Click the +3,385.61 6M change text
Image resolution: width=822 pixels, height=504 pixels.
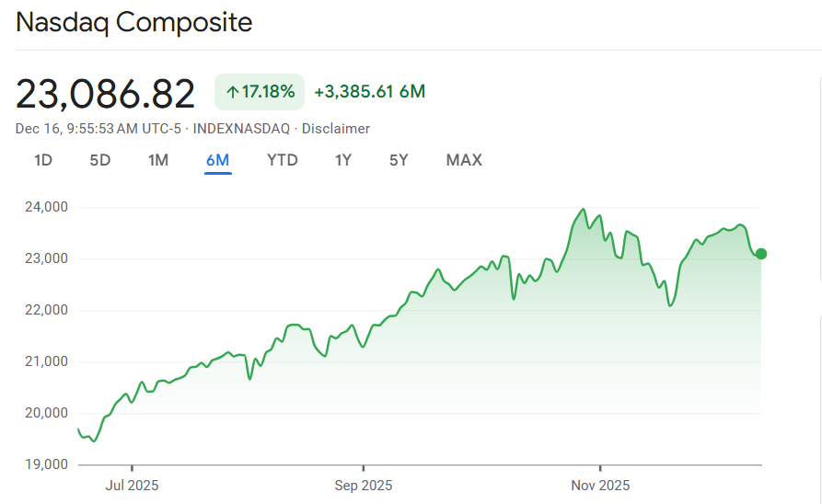[369, 92]
